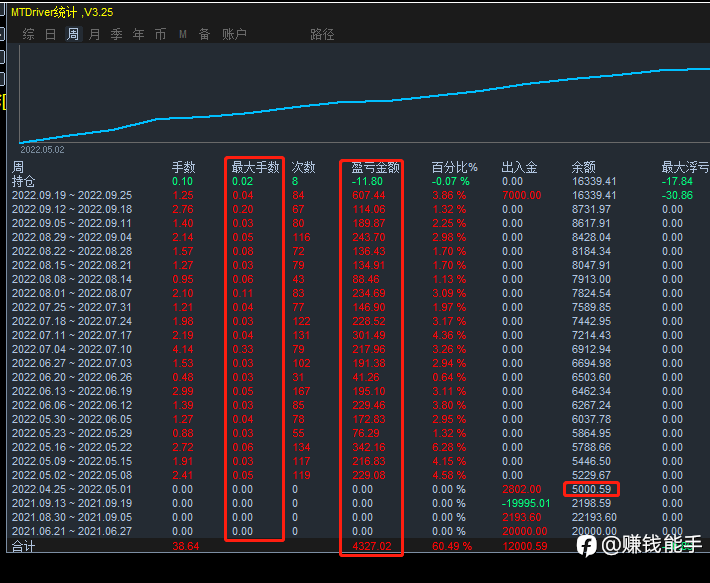Click the 16339.41 balance in 持仓 row
The image size is (710, 583).
(x=594, y=181)
